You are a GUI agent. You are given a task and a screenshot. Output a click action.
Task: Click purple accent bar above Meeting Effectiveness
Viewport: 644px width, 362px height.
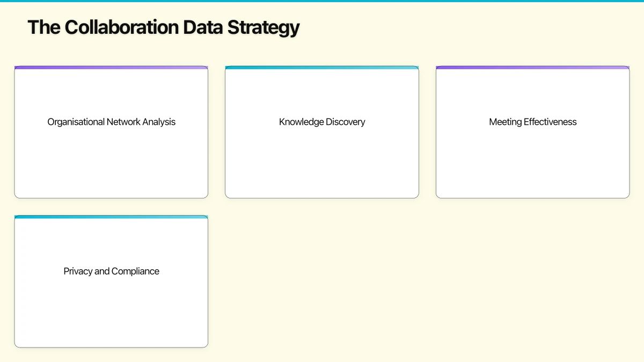532,68
